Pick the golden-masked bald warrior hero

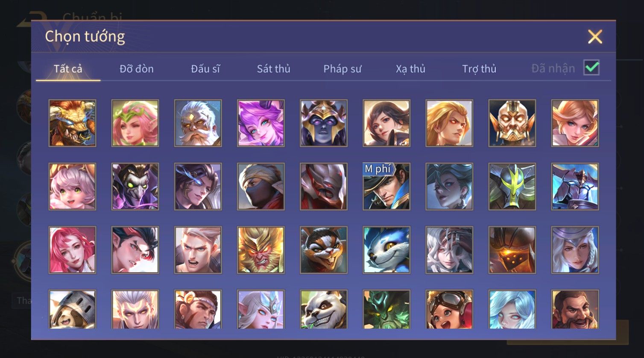(512, 123)
